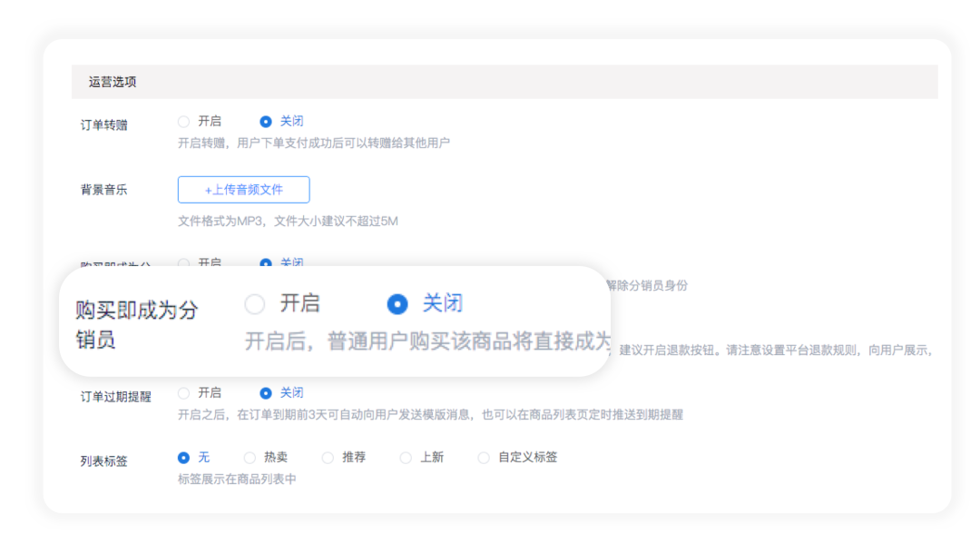Choose the 热卖 tag option
The width and height of the screenshot is (980, 554).
pyautogui.click(x=249, y=458)
